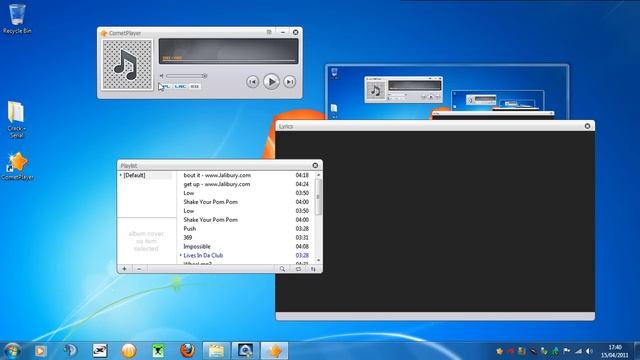Click the 04:08 duration of Impossible
Screen dimensions: 640x360
pos(302,247)
